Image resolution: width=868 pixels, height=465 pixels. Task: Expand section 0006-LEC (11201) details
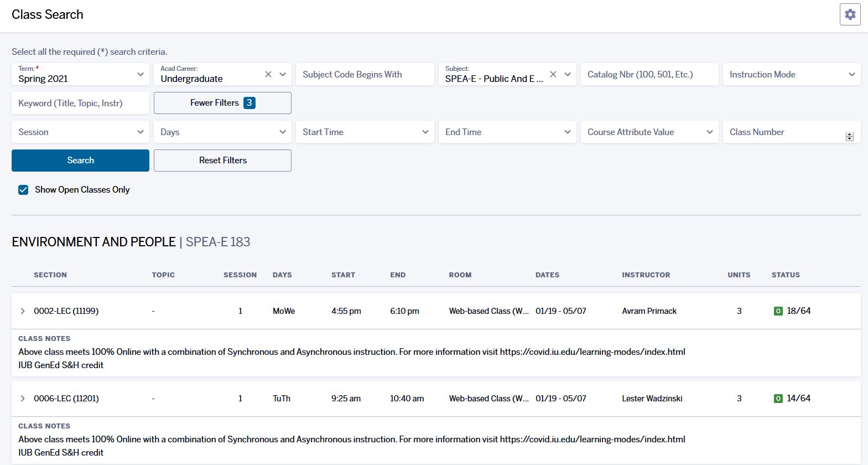(x=23, y=399)
